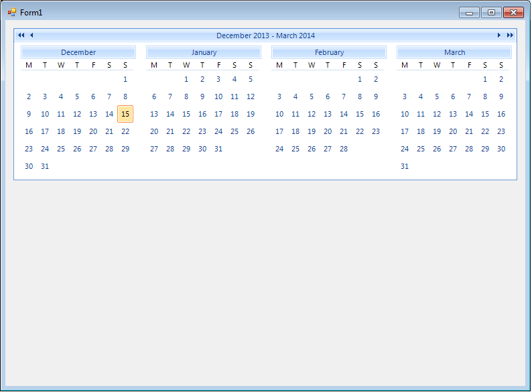The height and width of the screenshot is (392, 532).
Task: Choose January 16
Action: pyautogui.click(x=202, y=114)
